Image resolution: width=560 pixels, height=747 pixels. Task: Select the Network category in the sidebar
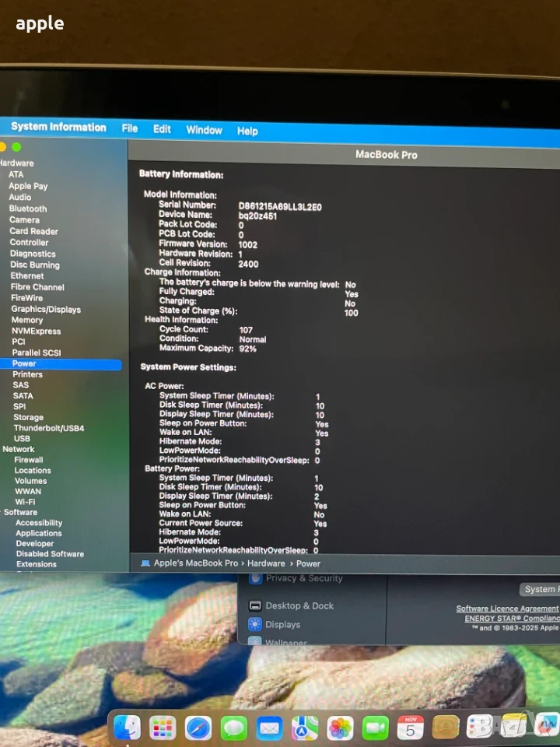point(19,449)
